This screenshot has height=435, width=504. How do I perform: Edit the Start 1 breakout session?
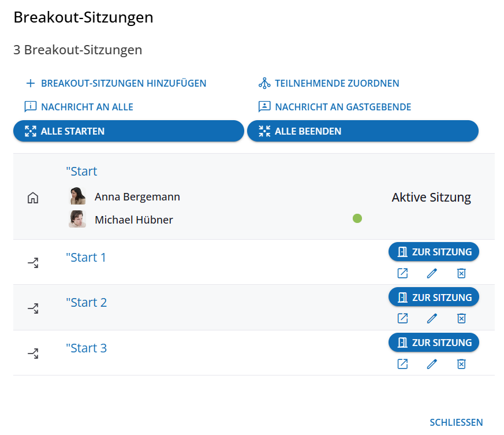point(432,273)
